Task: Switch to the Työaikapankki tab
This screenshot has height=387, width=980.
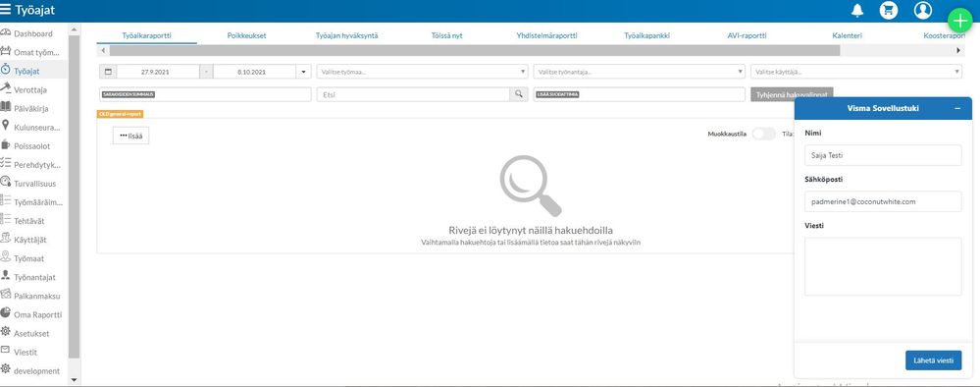Action: click(646, 35)
